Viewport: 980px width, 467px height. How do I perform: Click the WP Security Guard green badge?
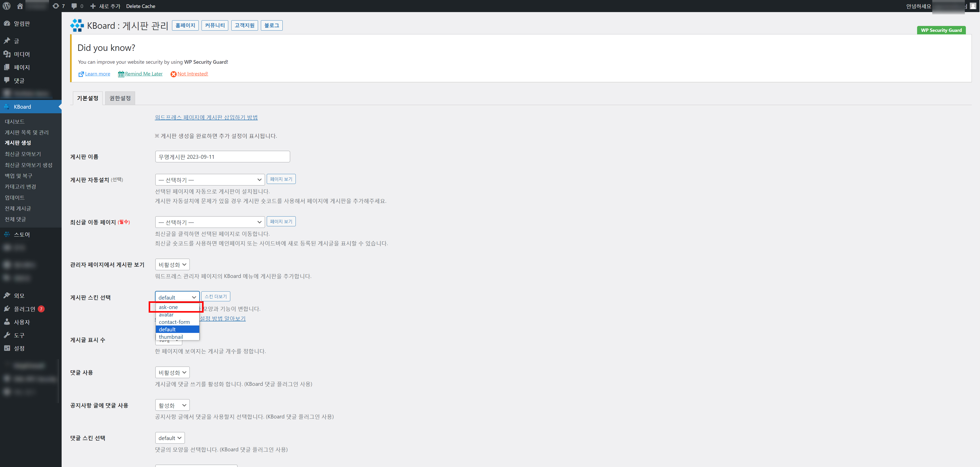pyautogui.click(x=941, y=31)
